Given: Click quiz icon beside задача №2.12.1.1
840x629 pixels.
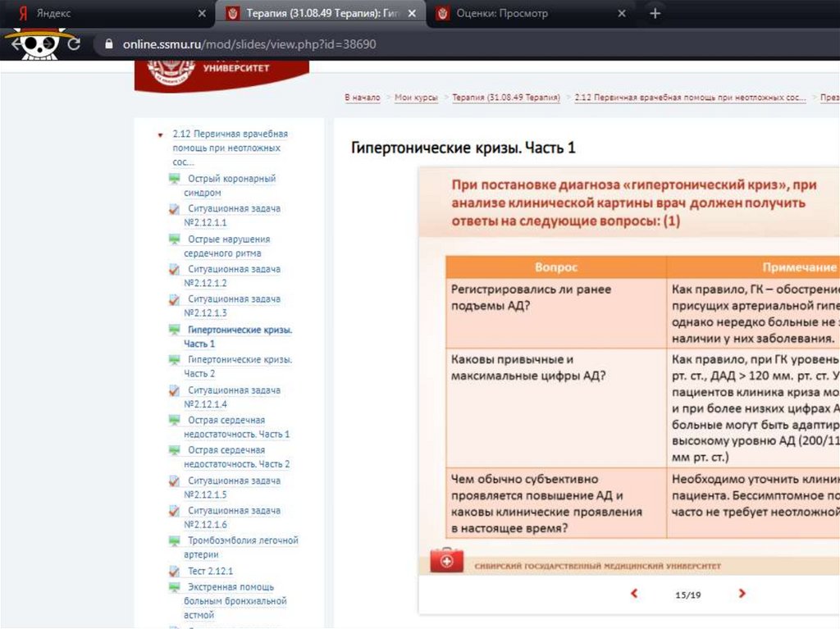Looking at the screenshot, I should pyautogui.click(x=174, y=209).
